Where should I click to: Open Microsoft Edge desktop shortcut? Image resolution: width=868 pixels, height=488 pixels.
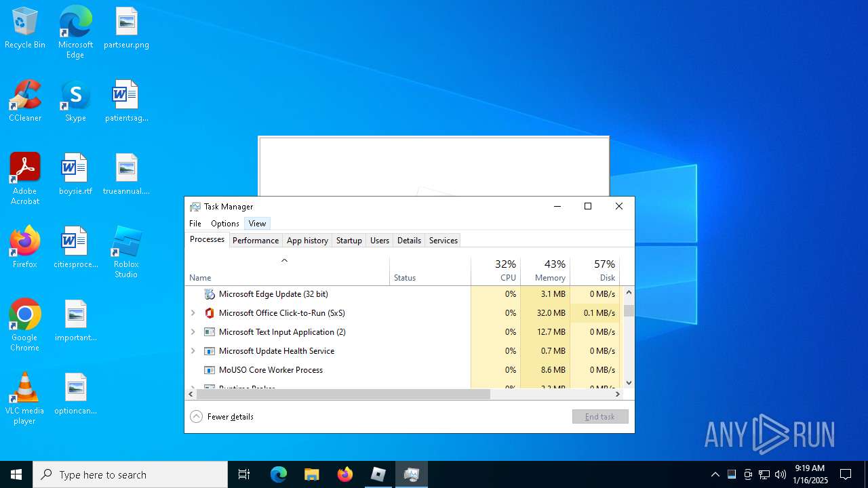click(x=75, y=33)
